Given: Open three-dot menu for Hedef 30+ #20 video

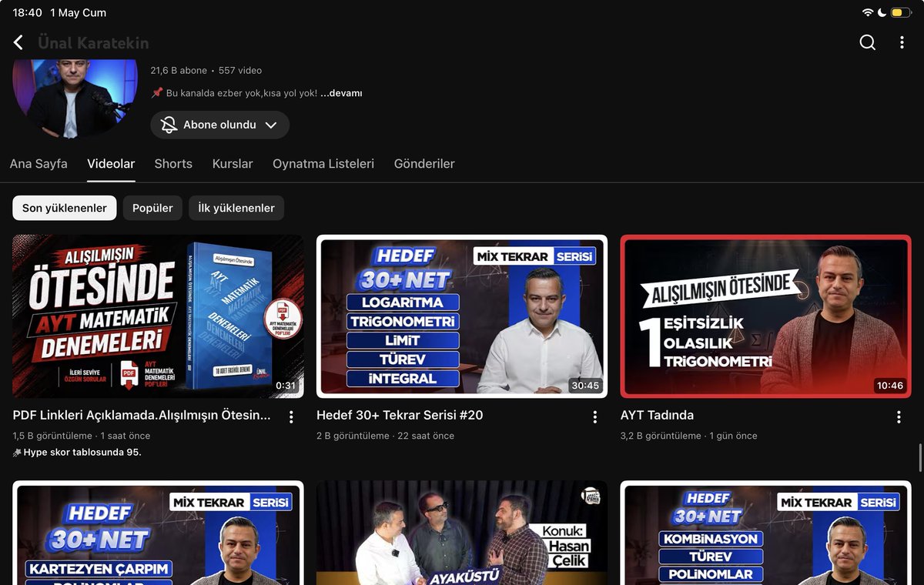Looking at the screenshot, I should point(595,416).
